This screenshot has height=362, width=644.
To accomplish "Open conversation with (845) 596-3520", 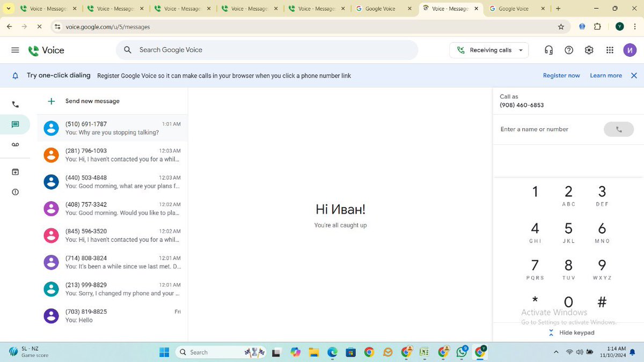I will click(x=113, y=235).
